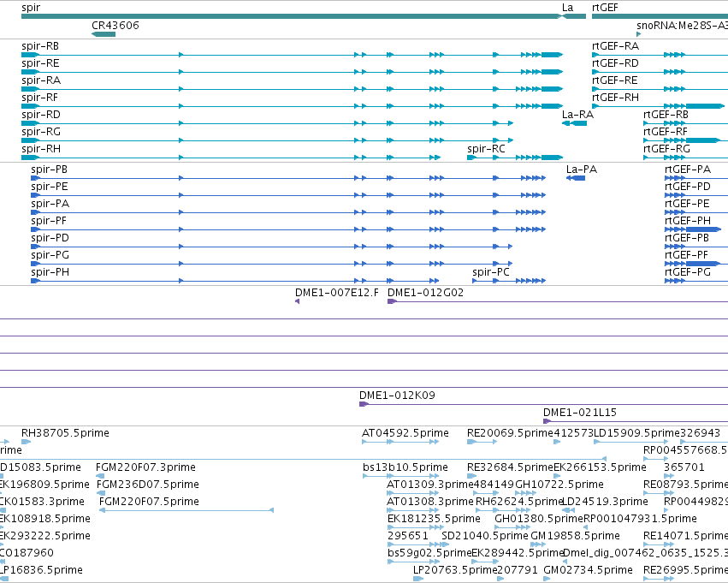Click the FGM236D07.5prime EST label
This screenshot has width=728, height=583.
[148, 485]
